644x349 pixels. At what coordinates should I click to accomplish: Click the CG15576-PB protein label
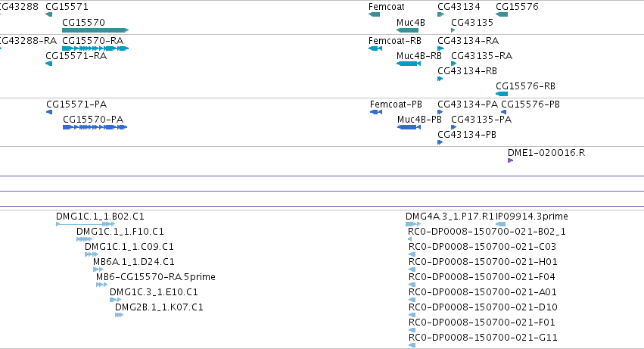530,104
